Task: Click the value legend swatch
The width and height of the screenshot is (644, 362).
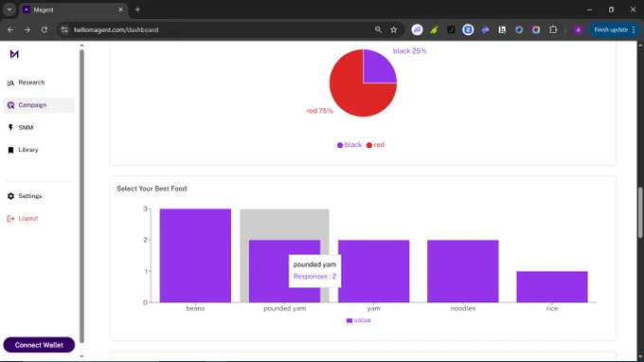Action: (349, 320)
